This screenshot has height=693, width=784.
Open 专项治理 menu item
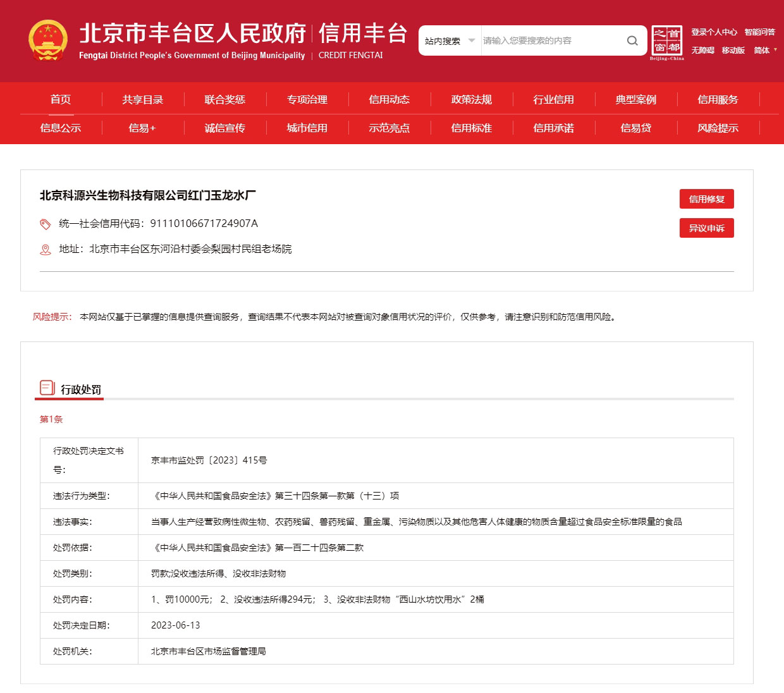pyautogui.click(x=307, y=99)
